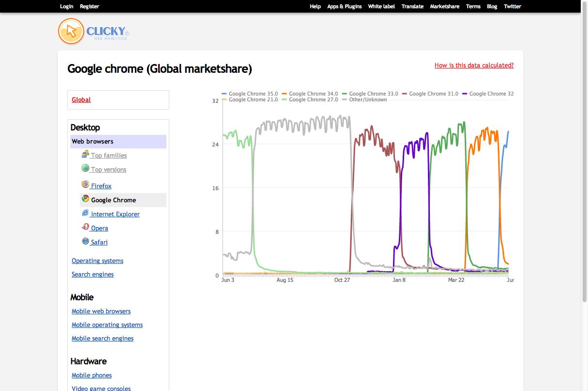Click the Top families people icon
The image size is (588, 391).
[x=85, y=154]
